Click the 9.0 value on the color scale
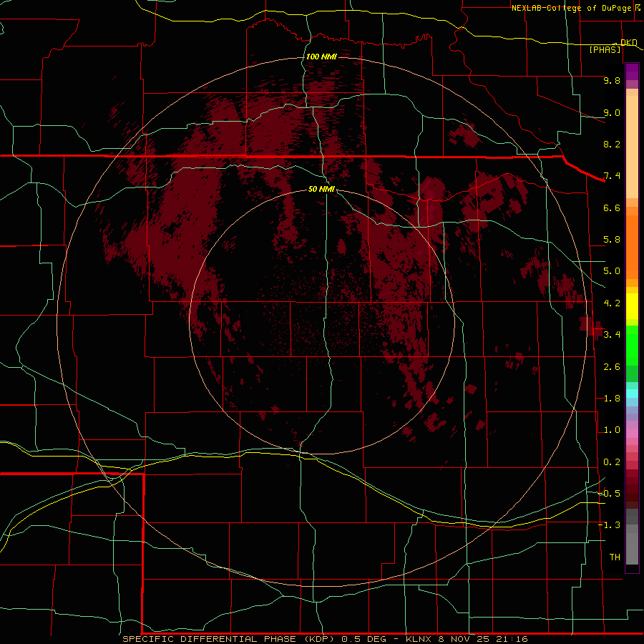The image size is (644, 644). (x=612, y=112)
